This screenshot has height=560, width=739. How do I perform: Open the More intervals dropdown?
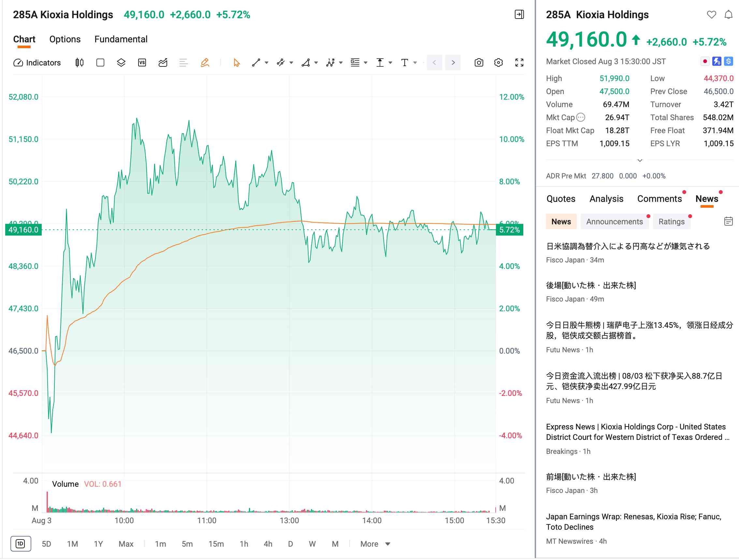375,544
